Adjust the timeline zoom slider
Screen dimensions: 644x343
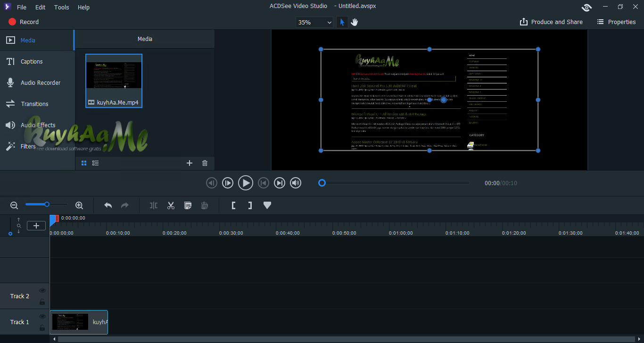click(47, 204)
